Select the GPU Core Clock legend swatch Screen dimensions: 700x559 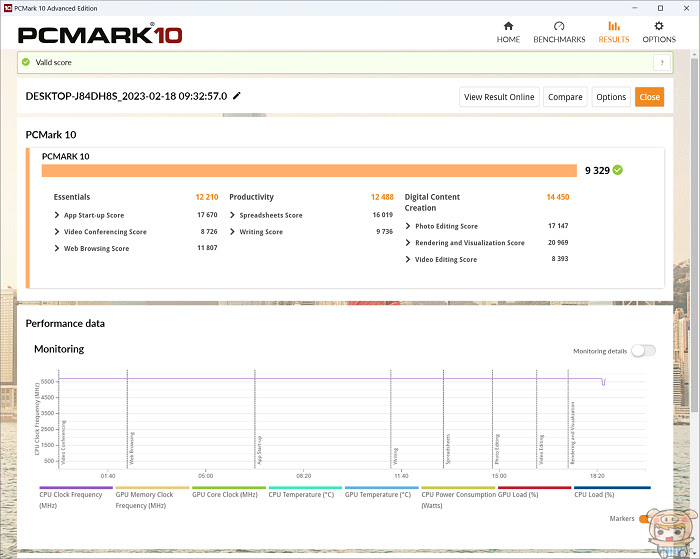coord(229,488)
